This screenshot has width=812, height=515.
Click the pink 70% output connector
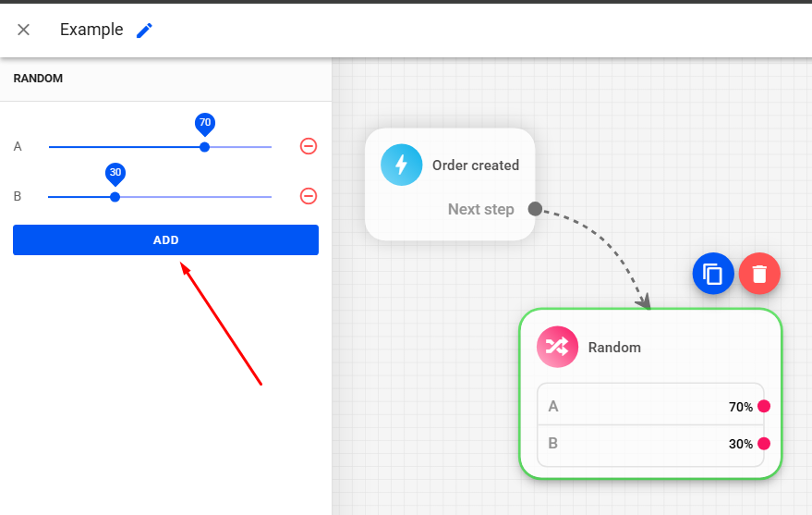click(x=764, y=407)
